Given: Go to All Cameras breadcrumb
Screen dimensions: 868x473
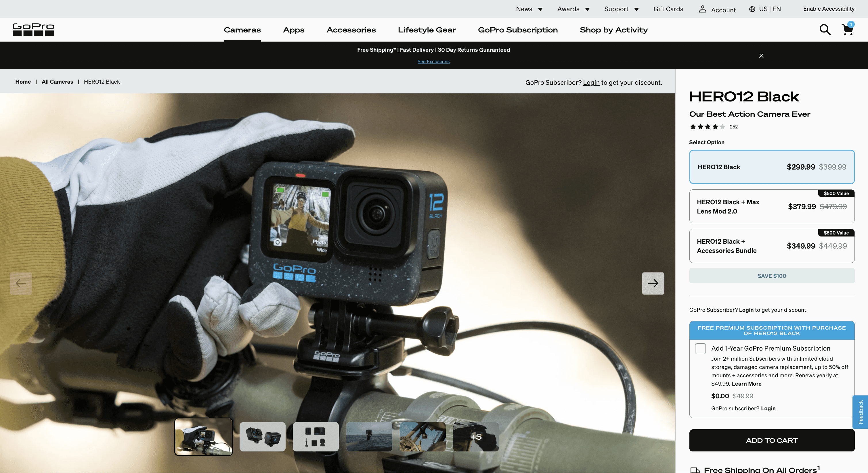Looking at the screenshot, I should [x=57, y=82].
